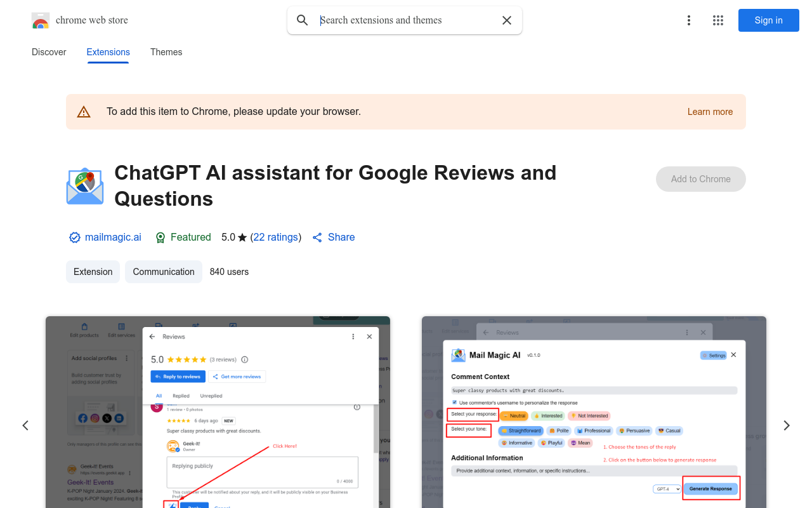Open the Discover tab
This screenshot has width=812, height=508.
pyautogui.click(x=49, y=52)
